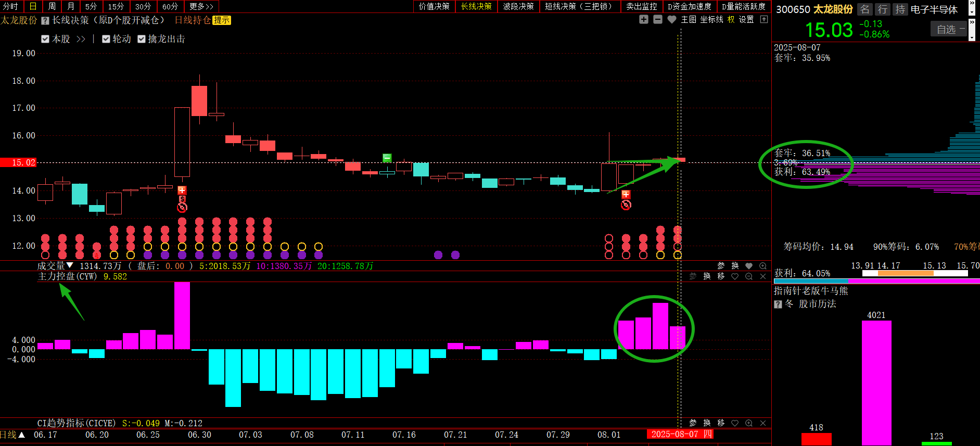Open the 成交量 indicator dropdown arrow
This screenshot has width=980, height=446.
70,265
